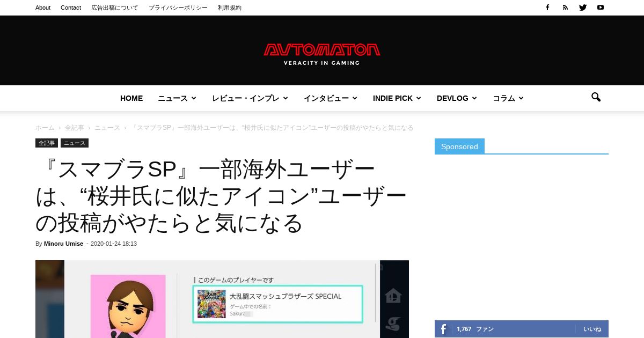This screenshot has width=644, height=338.
Task: Open INDIE PICK in the main menu
Action: pyautogui.click(x=393, y=98)
